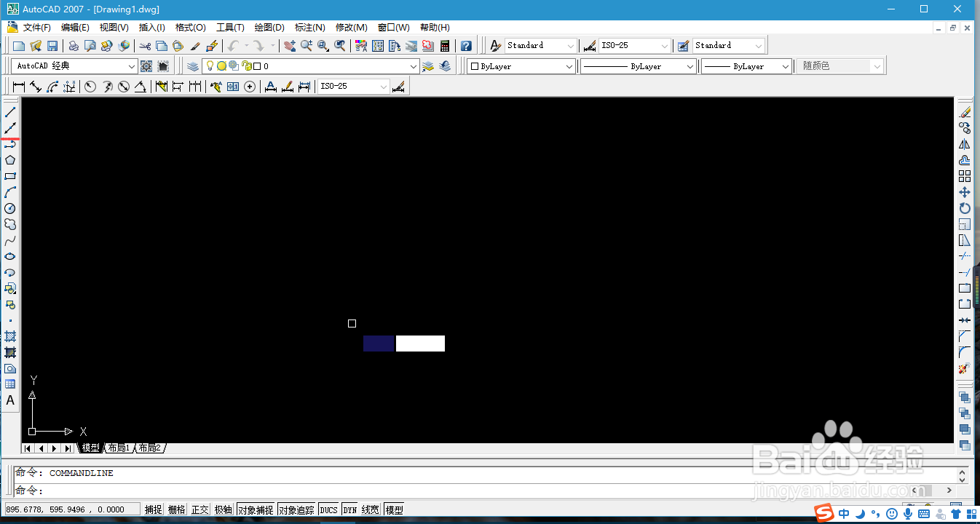Select the Arc draw tool
This screenshot has width=980, height=524.
(x=10, y=192)
